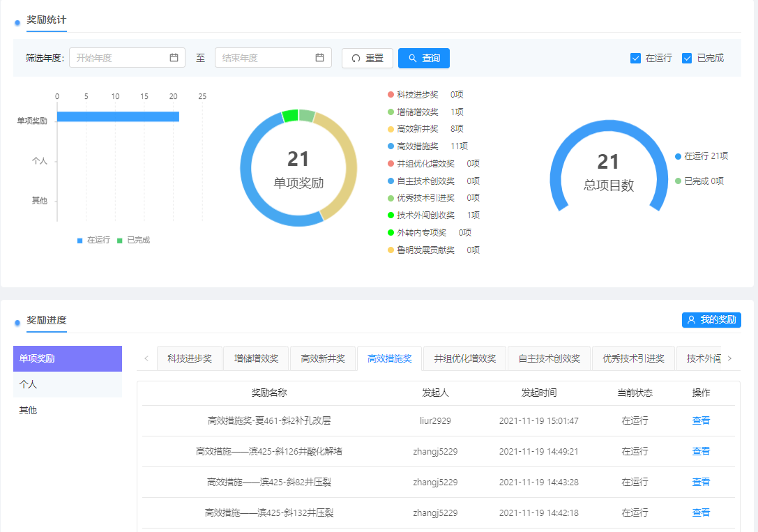
Task: Click the 我的奖励 user icon button
Action: pyautogui.click(x=711, y=320)
